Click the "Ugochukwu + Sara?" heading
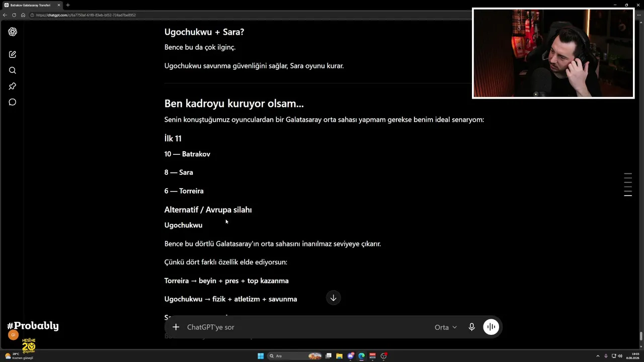 (204, 32)
